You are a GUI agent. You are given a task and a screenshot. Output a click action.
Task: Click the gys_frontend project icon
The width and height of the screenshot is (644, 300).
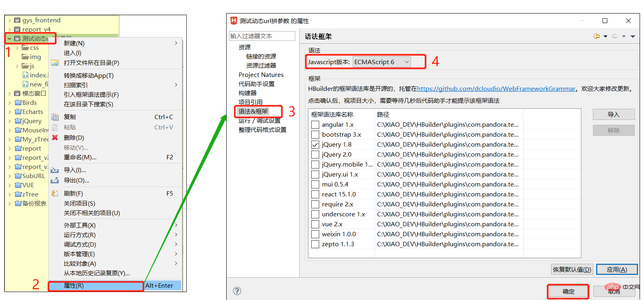click(x=17, y=20)
